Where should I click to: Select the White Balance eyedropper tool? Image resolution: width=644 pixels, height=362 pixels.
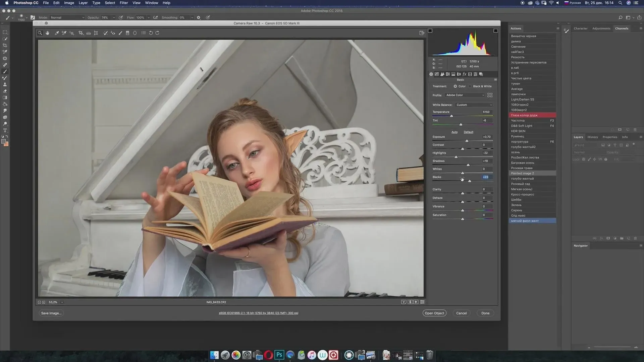57,33
